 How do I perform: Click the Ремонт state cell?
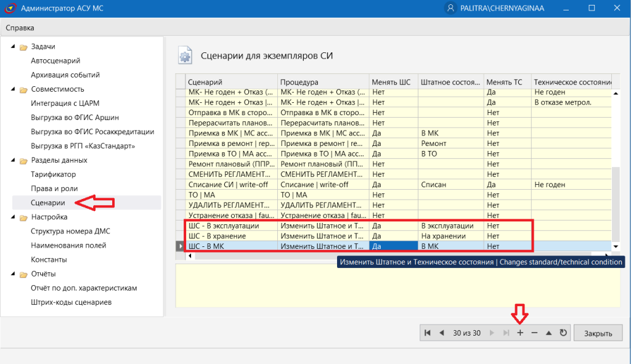click(x=451, y=144)
